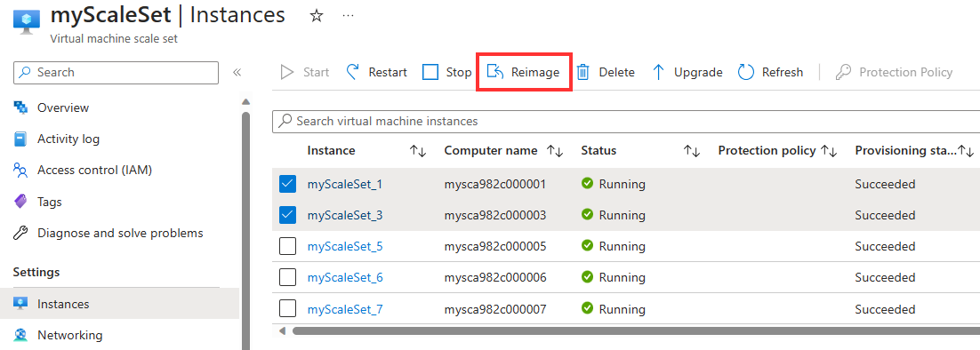Focus Search virtual machine instances field

(626, 121)
